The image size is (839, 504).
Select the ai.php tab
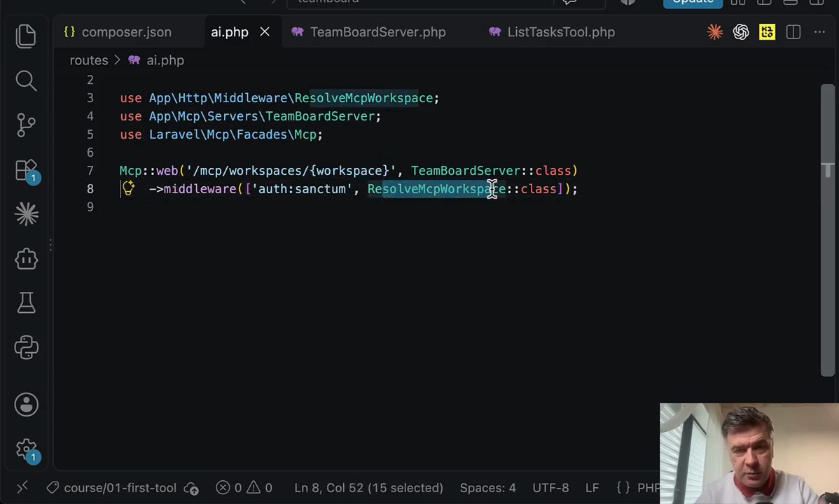pyautogui.click(x=230, y=32)
